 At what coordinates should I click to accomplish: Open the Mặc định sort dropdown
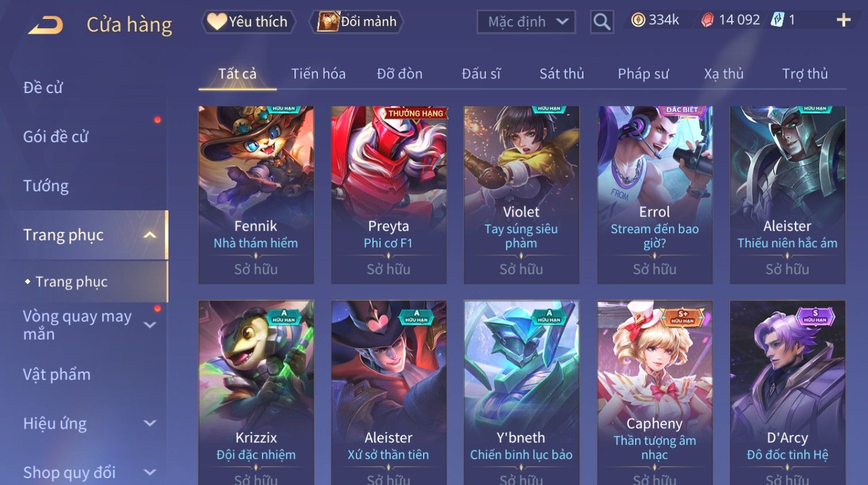pyautogui.click(x=526, y=22)
